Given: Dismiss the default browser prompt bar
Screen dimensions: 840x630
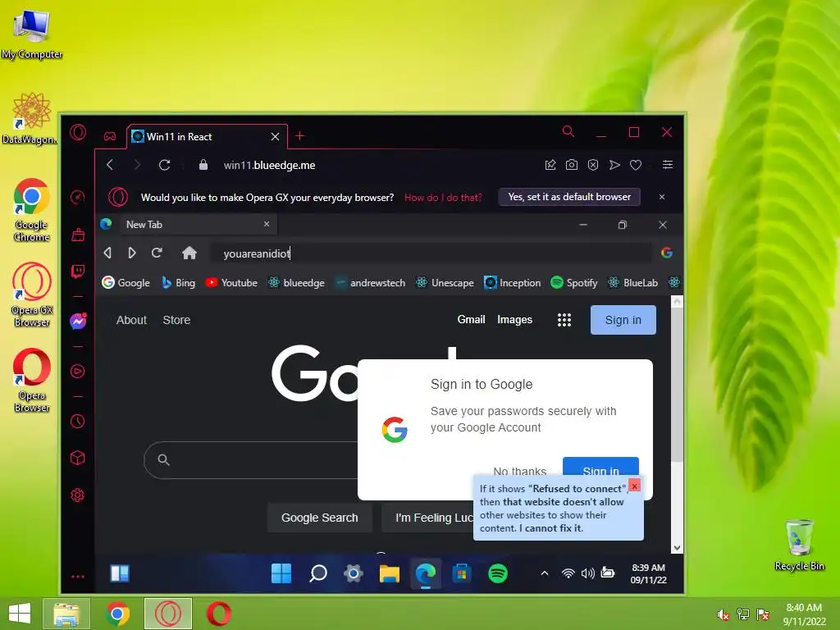Looking at the screenshot, I should pos(662,197).
